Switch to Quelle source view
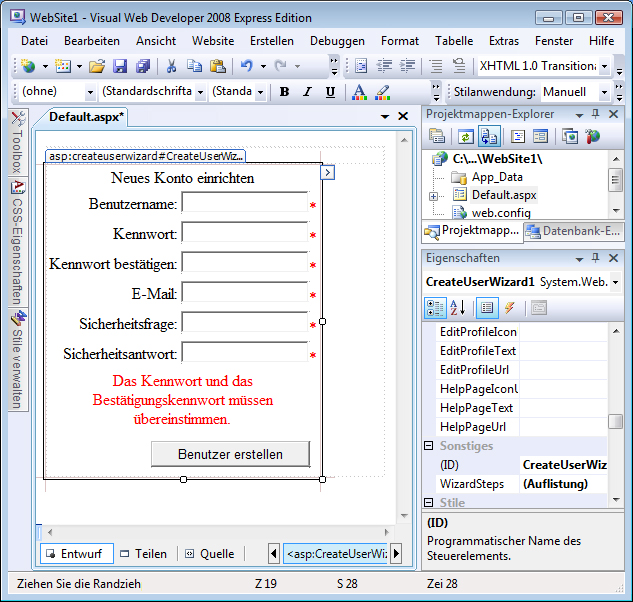 tap(210, 554)
